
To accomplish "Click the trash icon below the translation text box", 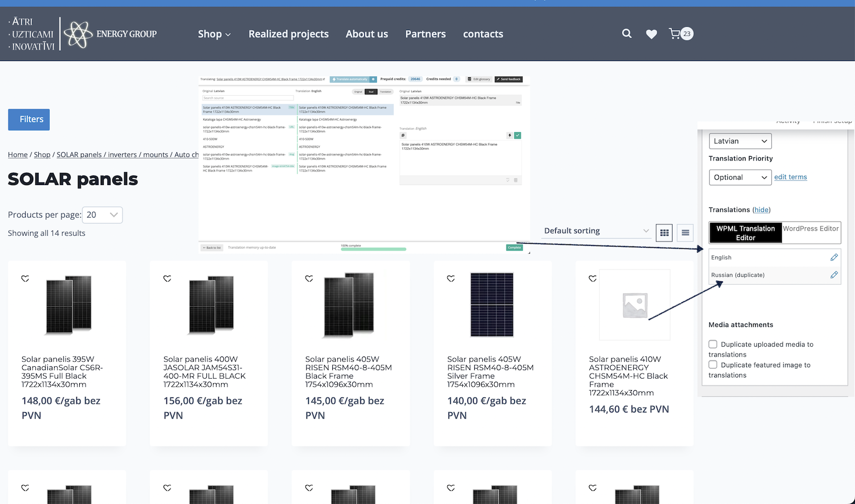I will 516,180.
